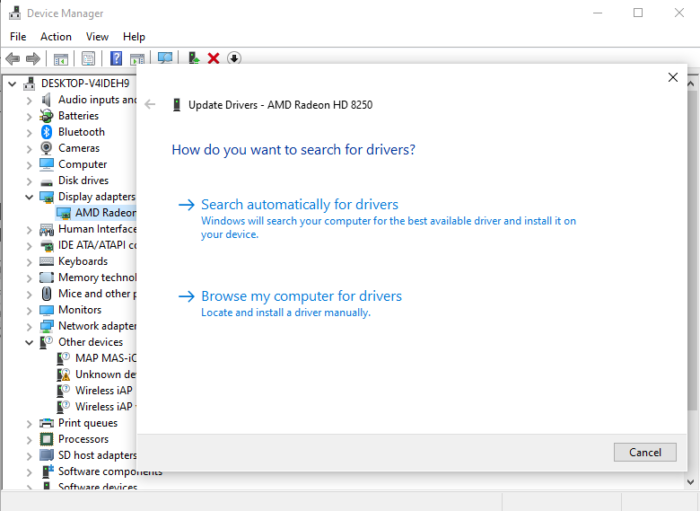Open the File menu

pyautogui.click(x=18, y=37)
